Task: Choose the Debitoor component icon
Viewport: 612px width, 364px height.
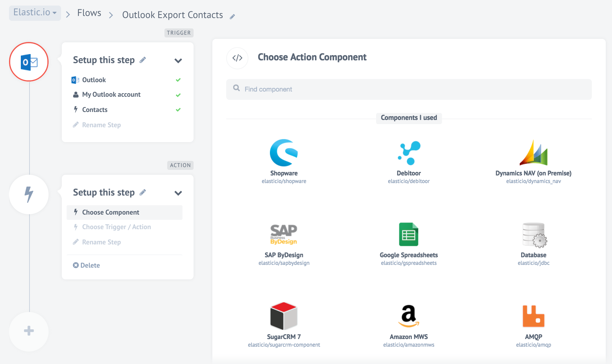Action: coord(409,153)
